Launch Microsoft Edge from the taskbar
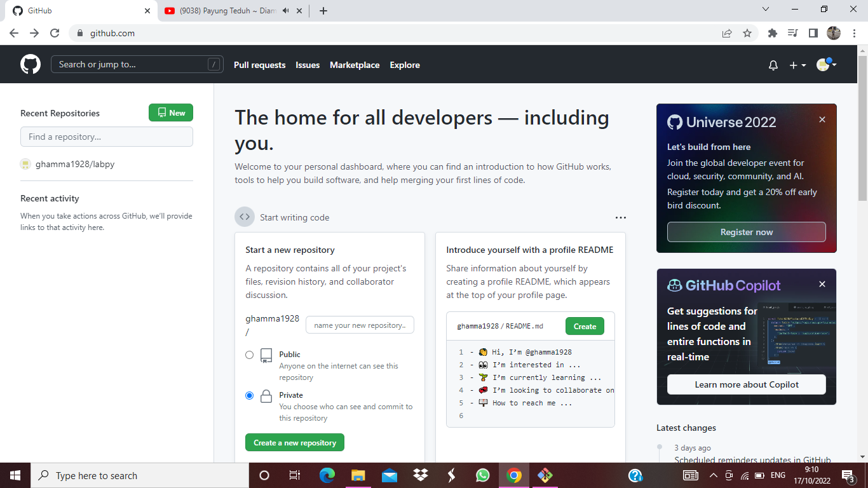The width and height of the screenshot is (868, 488). [x=327, y=475]
